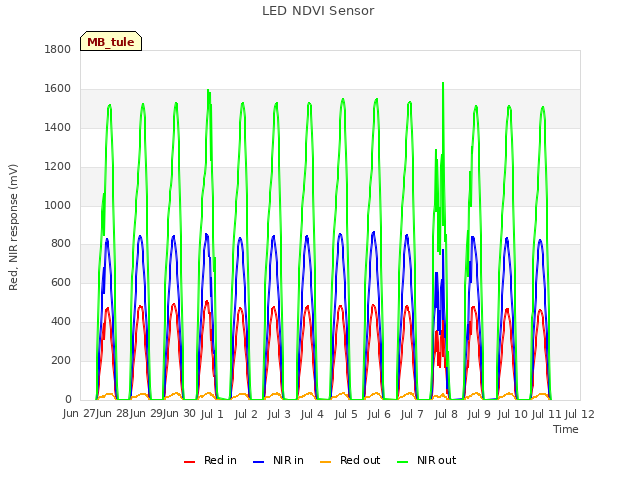Click the 'Jul 3' x-axis date label
The height and width of the screenshot is (480, 640).
click(x=279, y=414)
